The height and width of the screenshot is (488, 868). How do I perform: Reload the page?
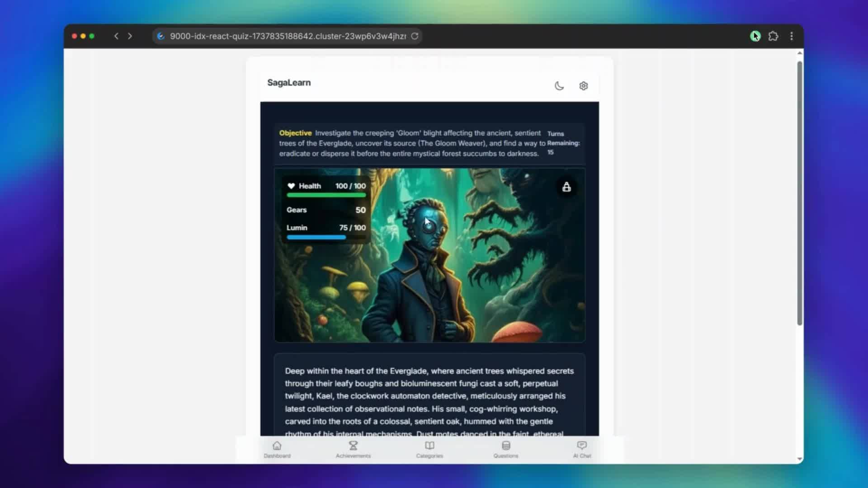[x=415, y=36]
